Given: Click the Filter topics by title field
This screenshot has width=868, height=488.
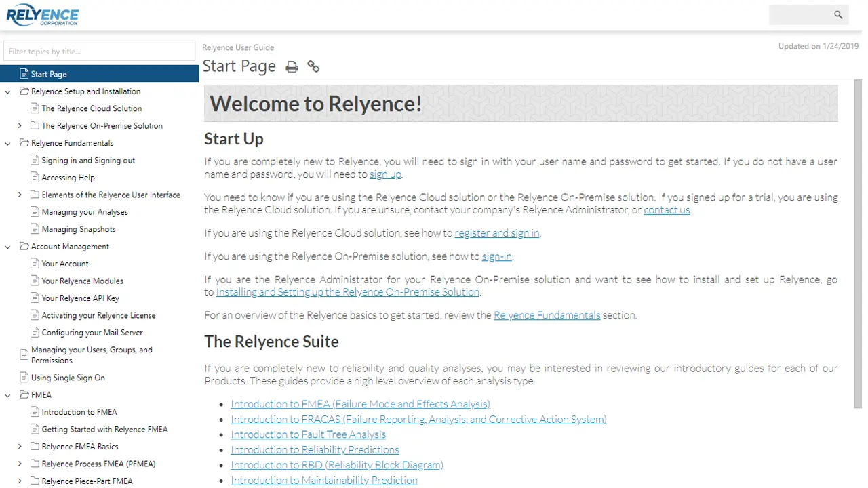Looking at the screenshot, I should (99, 52).
